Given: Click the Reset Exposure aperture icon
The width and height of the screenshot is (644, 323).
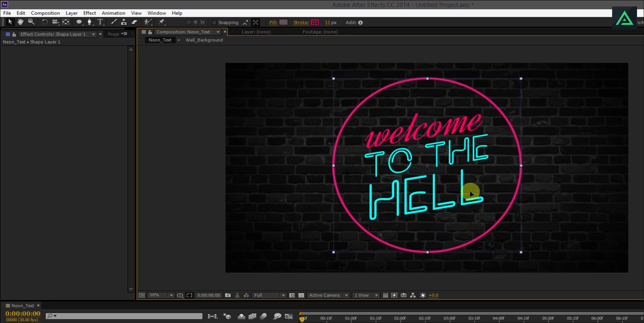Looking at the screenshot, I should point(423,295).
